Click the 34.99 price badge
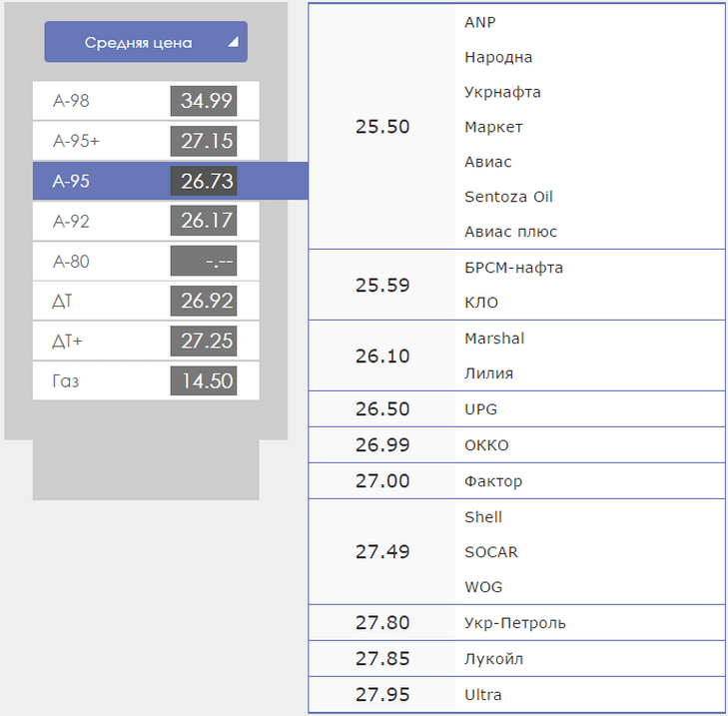 pos(204,101)
